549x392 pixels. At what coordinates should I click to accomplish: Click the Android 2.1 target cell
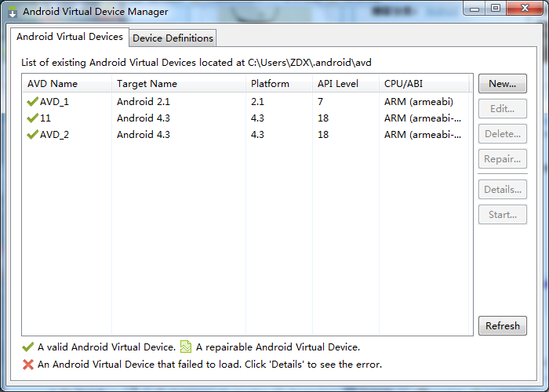click(144, 102)
